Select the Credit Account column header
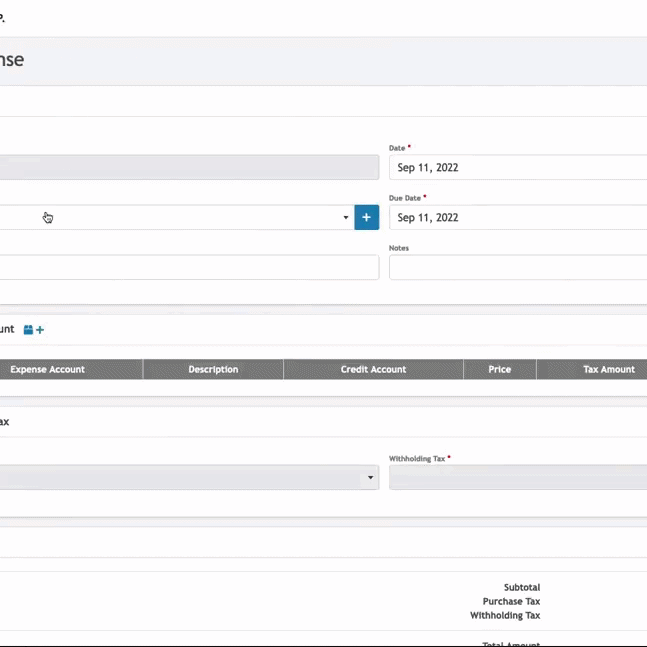The image size is (647, 647). point(373,369)
